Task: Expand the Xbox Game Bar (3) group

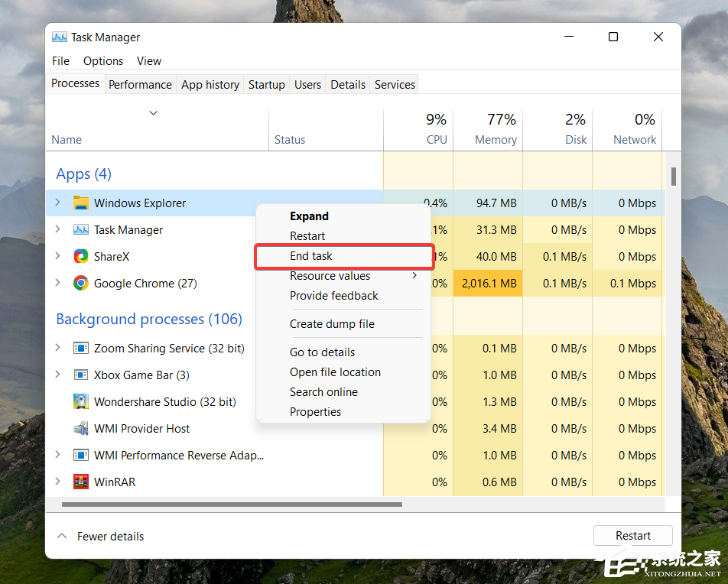Action: pos(57,375)
